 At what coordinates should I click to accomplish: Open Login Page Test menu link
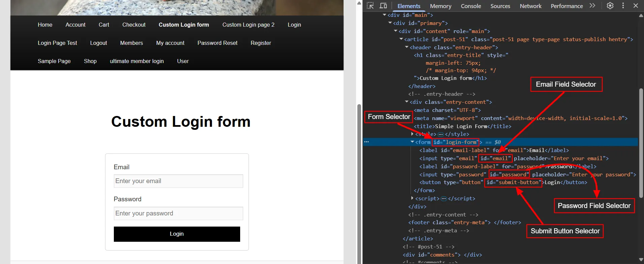(x=57, y=43)
